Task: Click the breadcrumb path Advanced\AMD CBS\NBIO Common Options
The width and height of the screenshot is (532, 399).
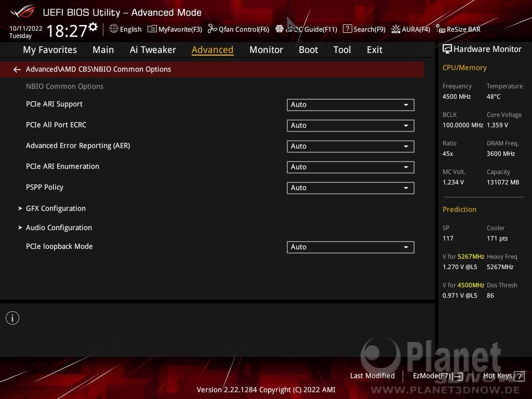Action: click(98, 69)
